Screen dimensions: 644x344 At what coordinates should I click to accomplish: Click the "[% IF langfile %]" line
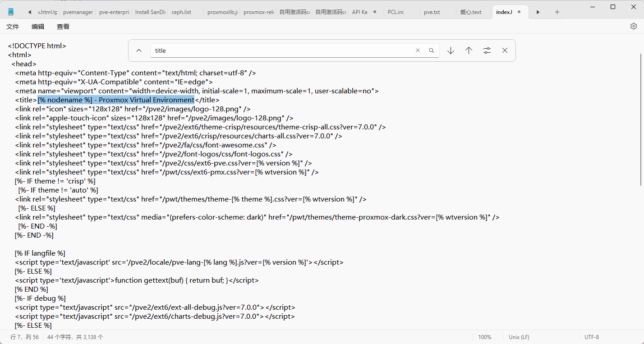click(x=40, y=253)
